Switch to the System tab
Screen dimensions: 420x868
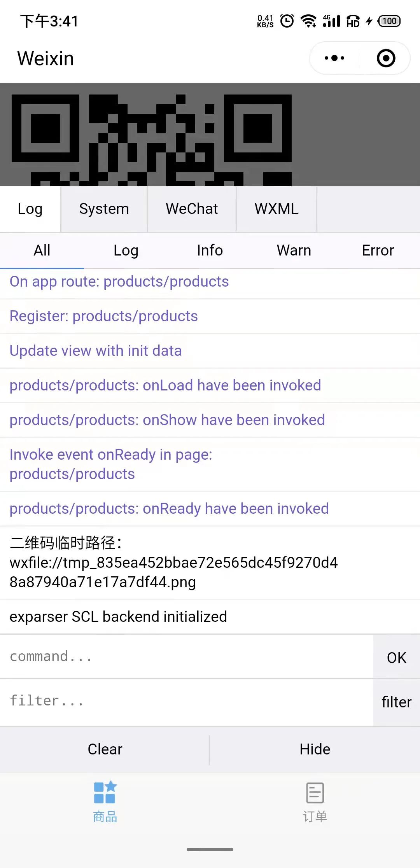104,209
